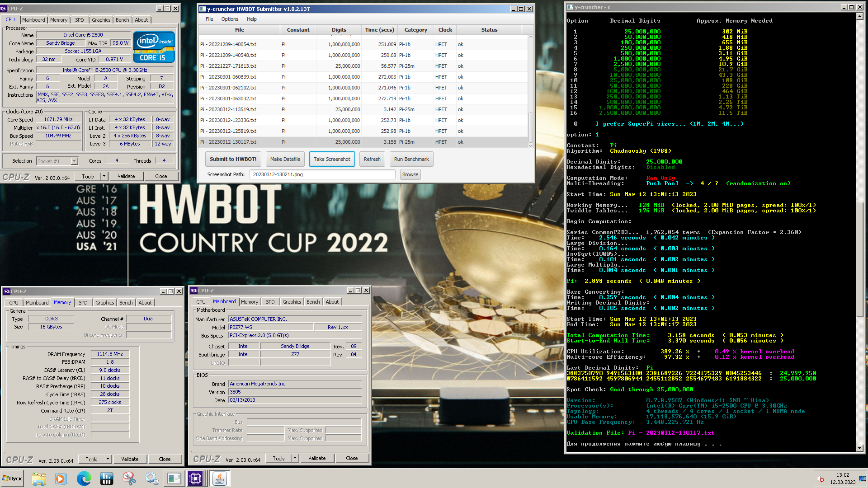This screenshot has width=868, height=488.
Task: Switch to the Java app taskbar button
Action: 219,479
